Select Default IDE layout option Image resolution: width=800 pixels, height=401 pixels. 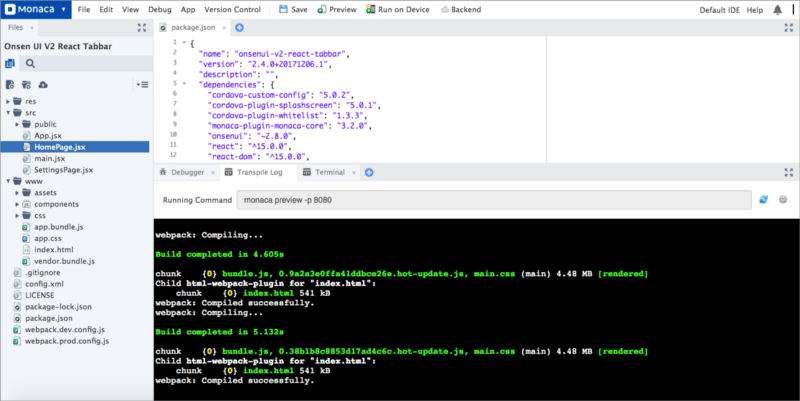[x=719, y=10]
